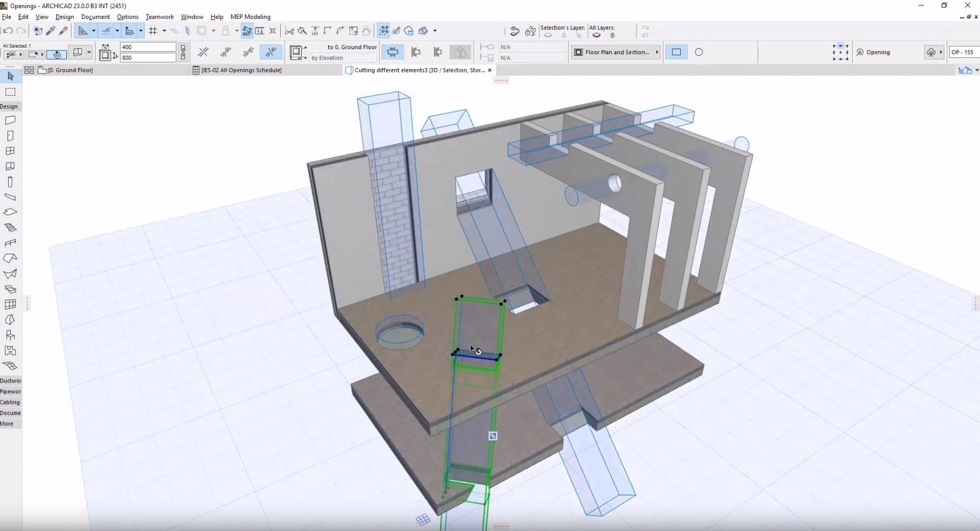
Task: Open the Trim scissors tool
Action: pyautogui.click(x=289, y=31)
